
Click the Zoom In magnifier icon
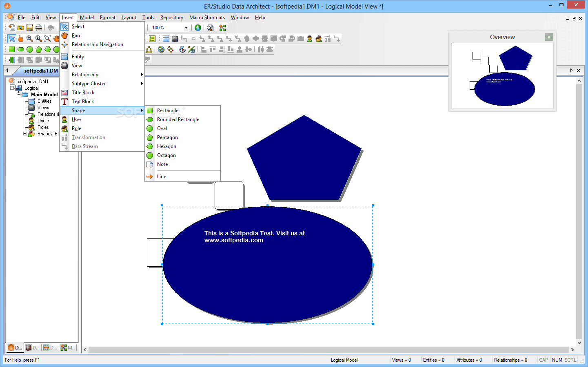point(30,39)
